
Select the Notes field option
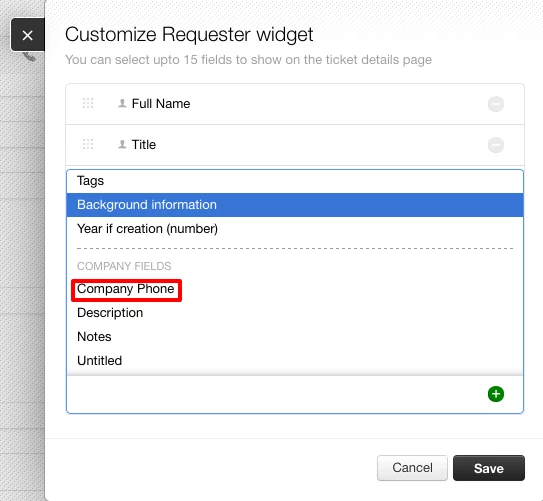coord(295,337)
